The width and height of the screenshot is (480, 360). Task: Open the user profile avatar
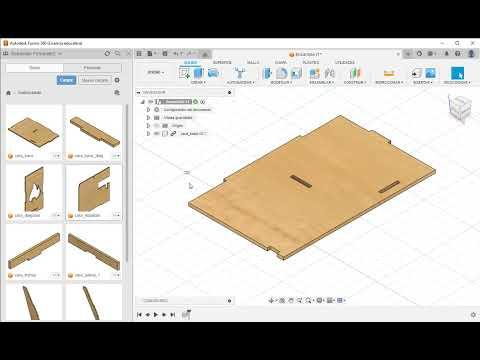coord(471,53)
